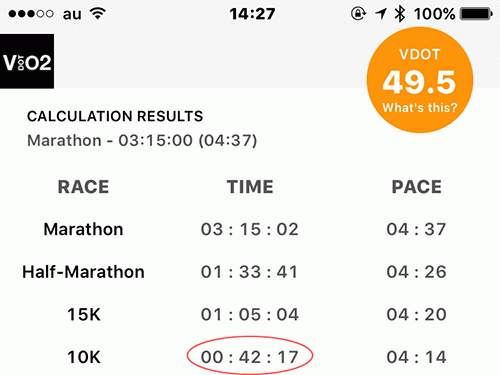Select the RACE column header
500x375 pixels.
point(83,187)
